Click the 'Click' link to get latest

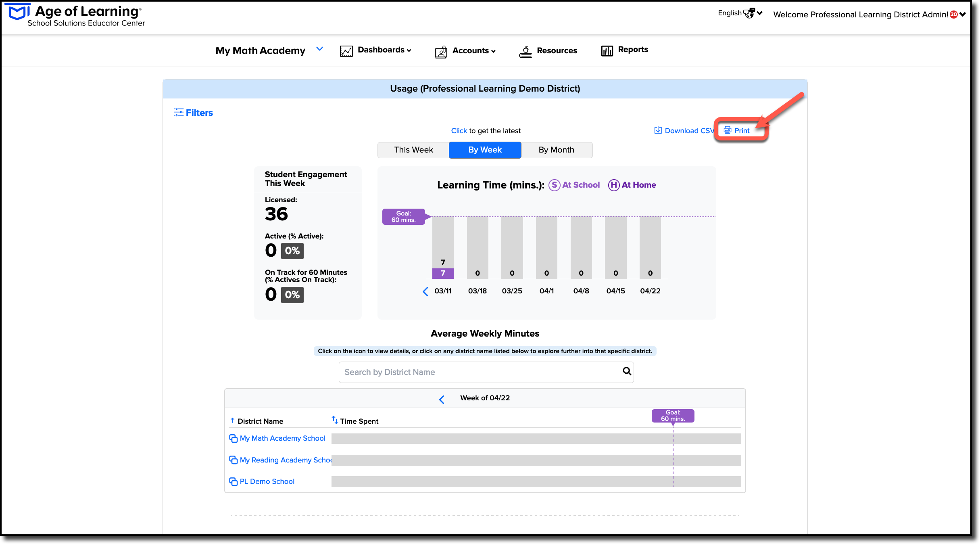point(459,131)
